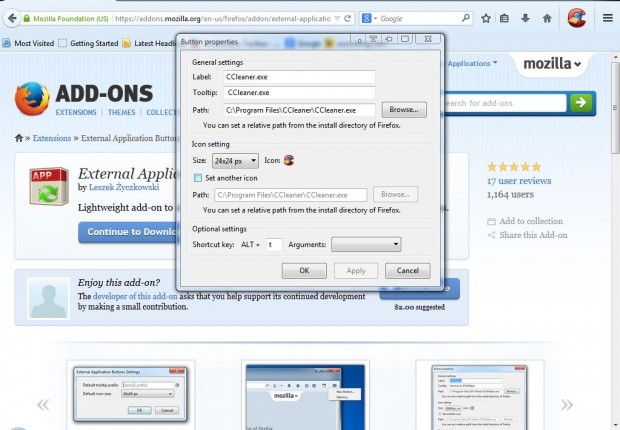Click the search for add-ons field

click(504, 103)
